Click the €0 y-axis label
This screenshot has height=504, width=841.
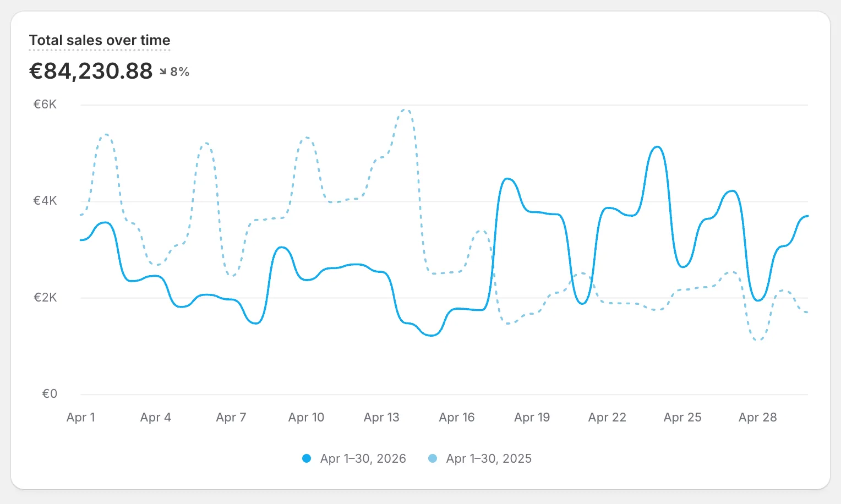(x=50, y=394)
